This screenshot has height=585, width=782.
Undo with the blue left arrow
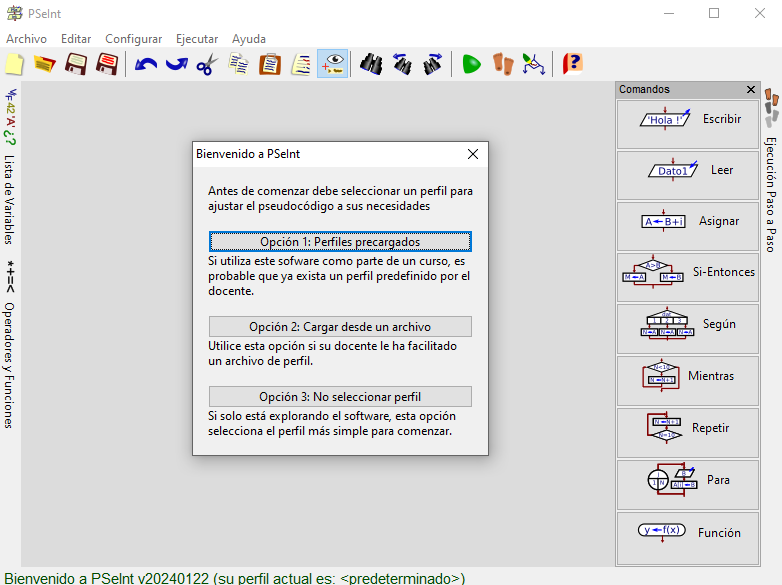(146, 64)
